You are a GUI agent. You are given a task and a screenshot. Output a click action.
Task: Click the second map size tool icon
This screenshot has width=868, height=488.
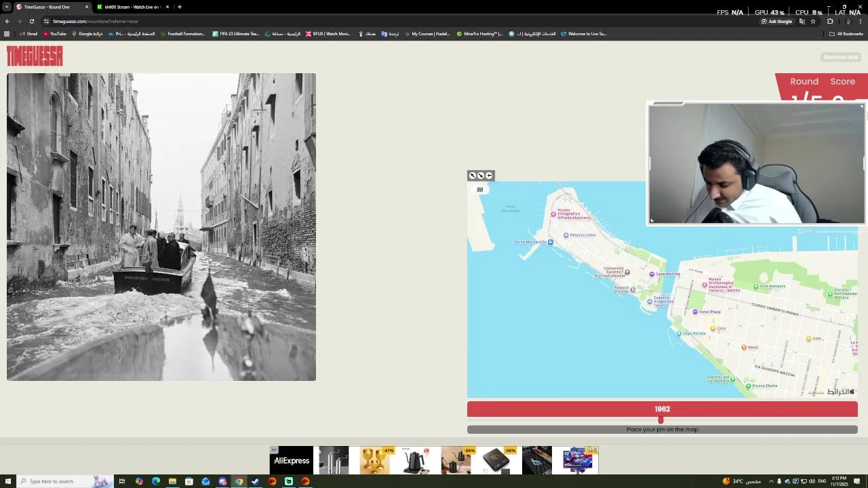pos(481,176)
